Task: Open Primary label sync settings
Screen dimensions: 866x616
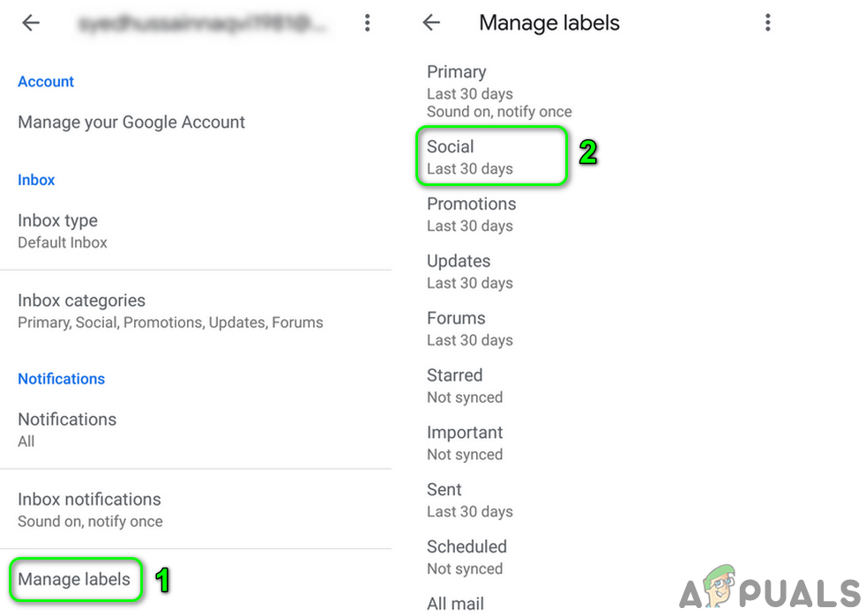Action: (499, 92)
